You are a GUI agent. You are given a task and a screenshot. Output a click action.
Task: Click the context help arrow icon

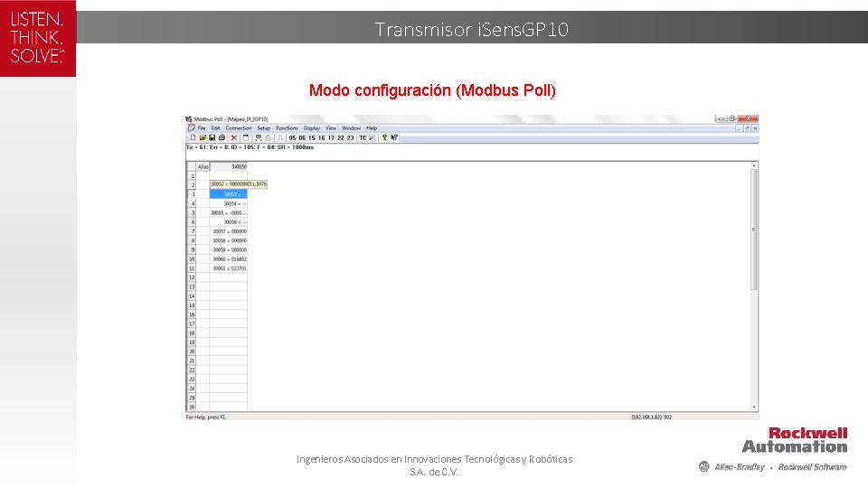pos(394,137)
